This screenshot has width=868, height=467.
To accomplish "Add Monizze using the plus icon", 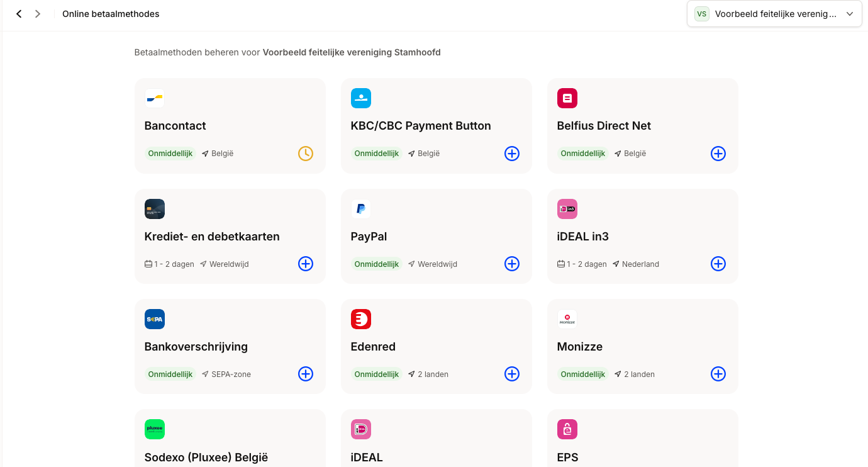I will (x=718, y=374).
